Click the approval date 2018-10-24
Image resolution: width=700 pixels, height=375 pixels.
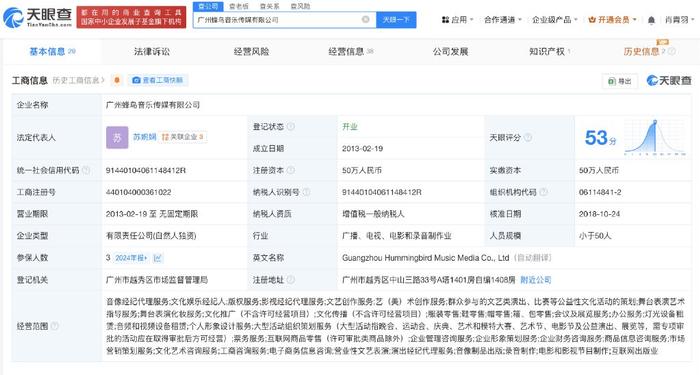(599, 214)
